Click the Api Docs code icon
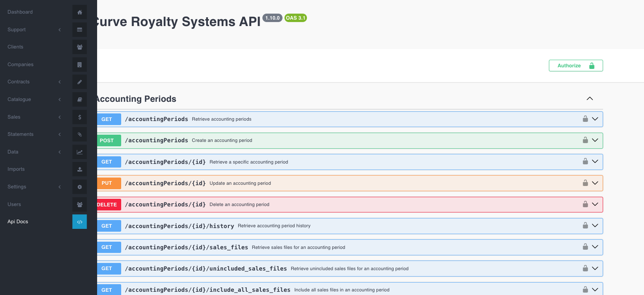 pyautogui.click(x=79, y=222)
